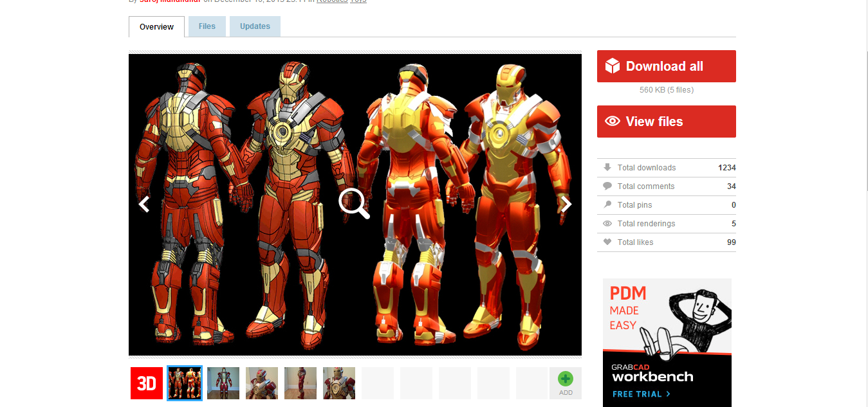Open the GrabCAD Workbench PDM advertisement

click(667, 343)
